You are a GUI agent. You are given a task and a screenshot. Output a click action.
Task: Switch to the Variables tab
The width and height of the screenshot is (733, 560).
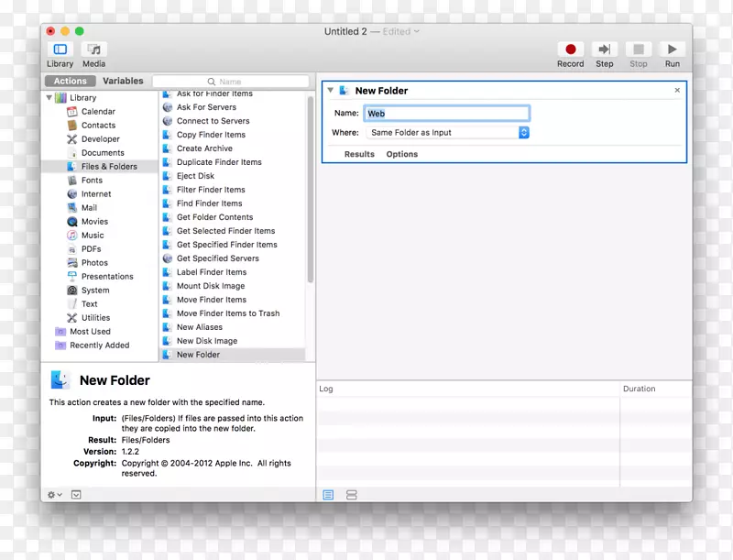coord(122,80)
